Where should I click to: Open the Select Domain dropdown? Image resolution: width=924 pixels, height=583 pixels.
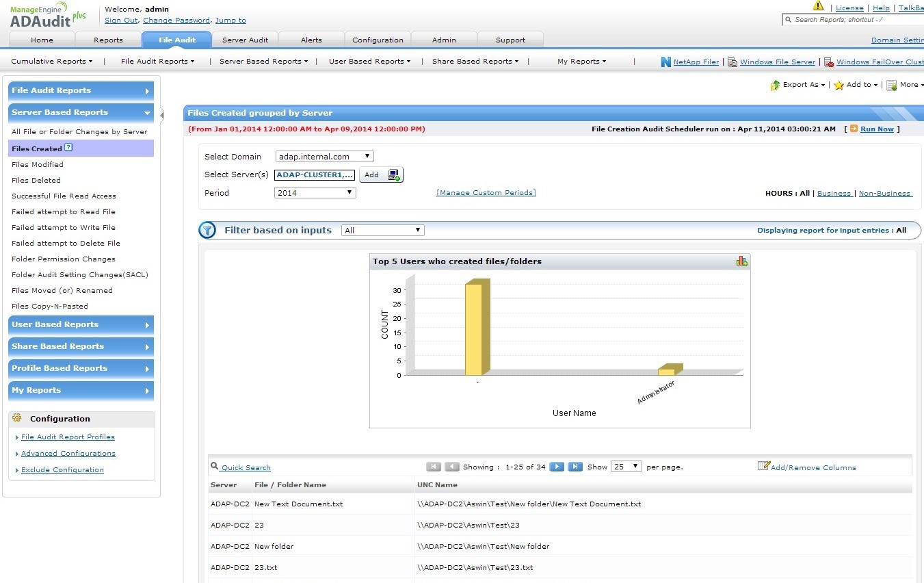[324, 157]
